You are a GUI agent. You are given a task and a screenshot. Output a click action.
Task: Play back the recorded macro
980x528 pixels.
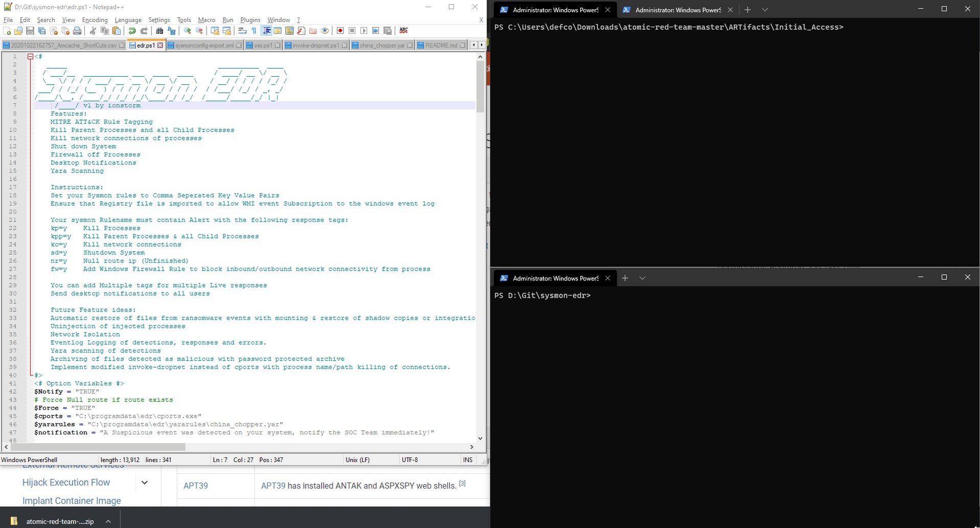tap(364, 31)
